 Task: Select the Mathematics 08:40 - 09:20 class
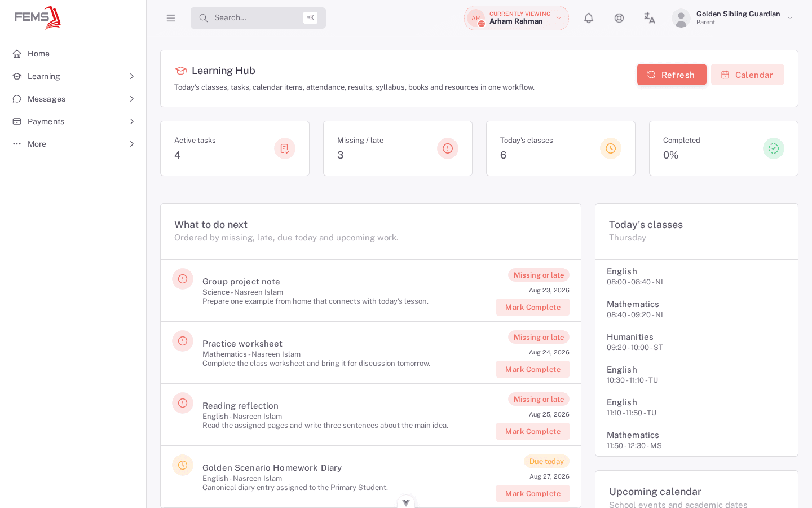tap(696, 309)
